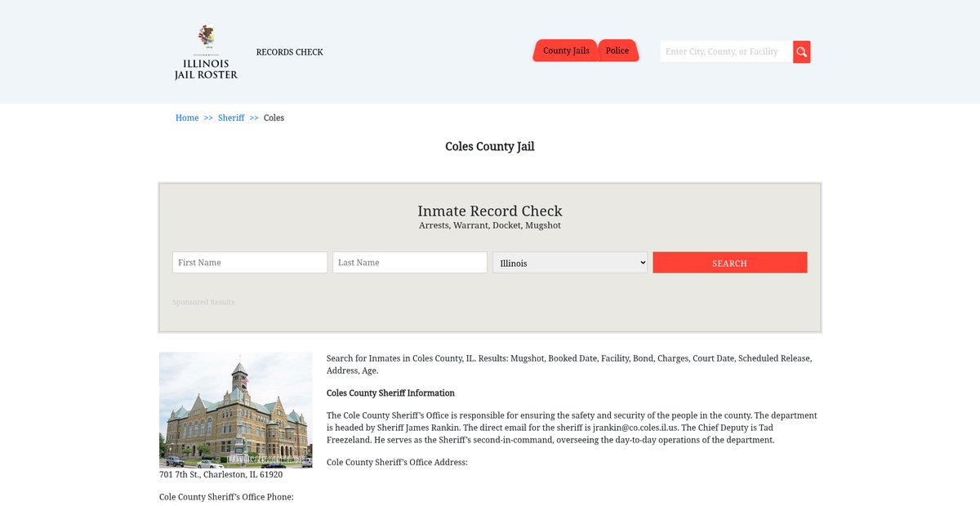The width and height of the screenshot is (980, 506).
Task: Open the County Jails tab
Action: coord(566,51)
